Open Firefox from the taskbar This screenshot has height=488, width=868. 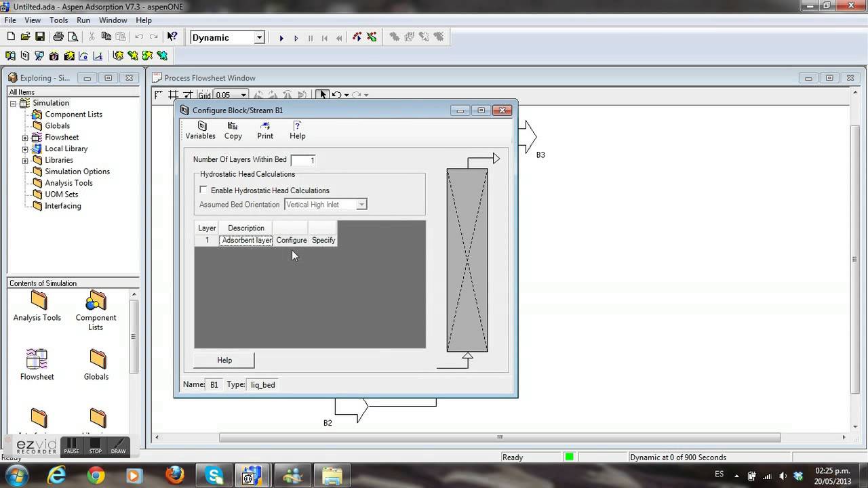pos(175,476)
